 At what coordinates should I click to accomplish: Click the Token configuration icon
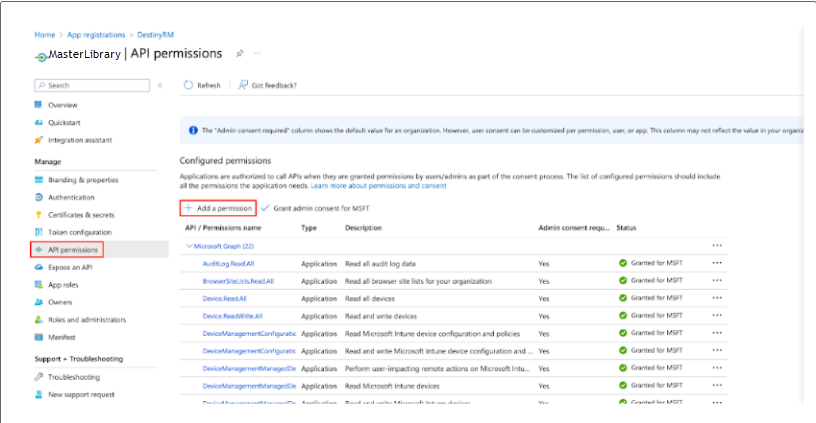pos(39,232)
